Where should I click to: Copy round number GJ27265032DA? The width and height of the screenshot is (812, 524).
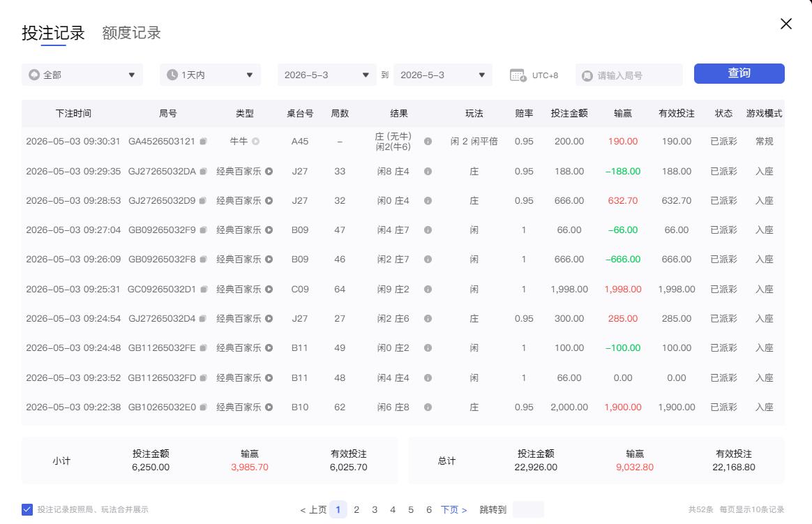[204, 172]
